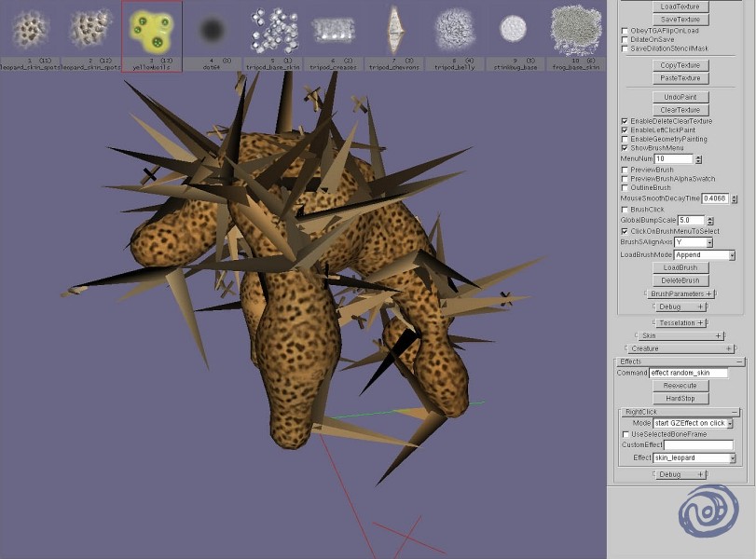The image size is (756, 559).
Task: Expand the BrushParameters section
Action: tap(680, 294)
